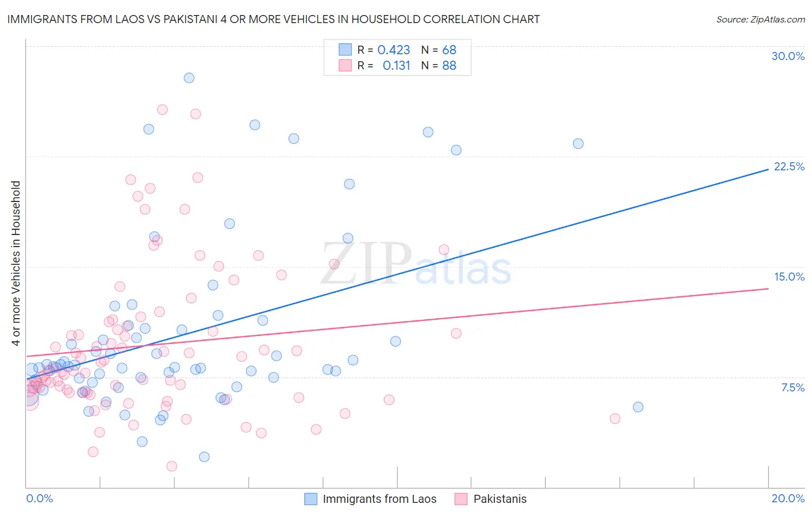
Task: Click the 20.0% x-axis label
Action: tap(788, 498)
